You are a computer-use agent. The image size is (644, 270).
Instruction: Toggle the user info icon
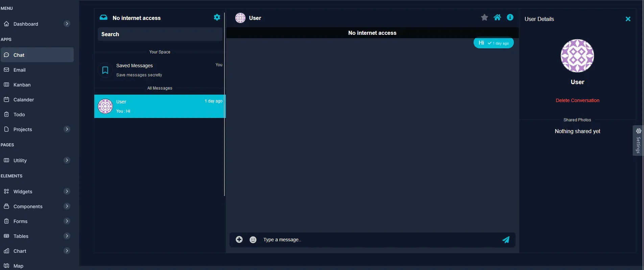[x=510, y=17]
